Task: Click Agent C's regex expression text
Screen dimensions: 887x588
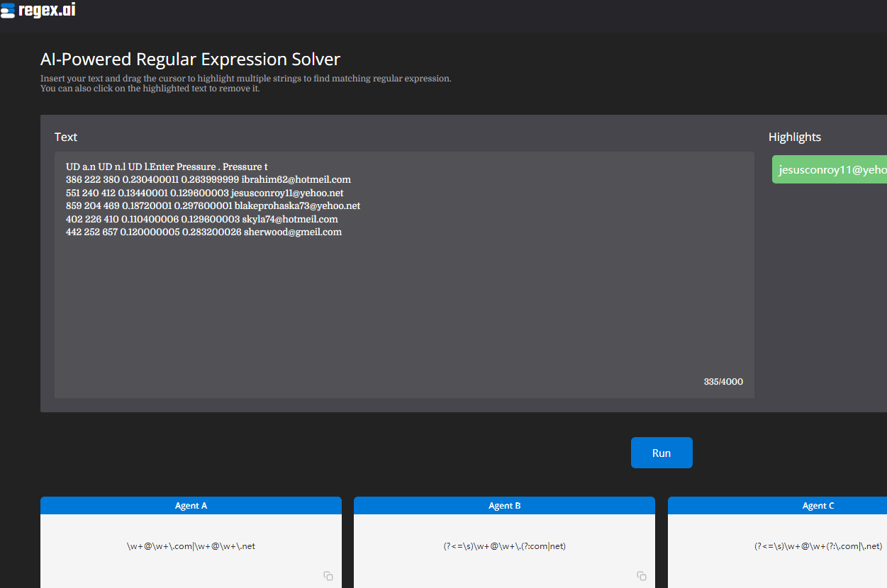Action: (818, 546)
